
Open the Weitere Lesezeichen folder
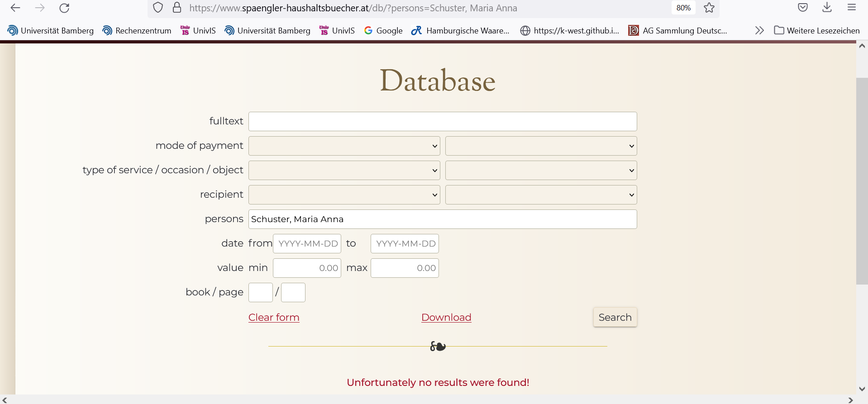[817, 30]
